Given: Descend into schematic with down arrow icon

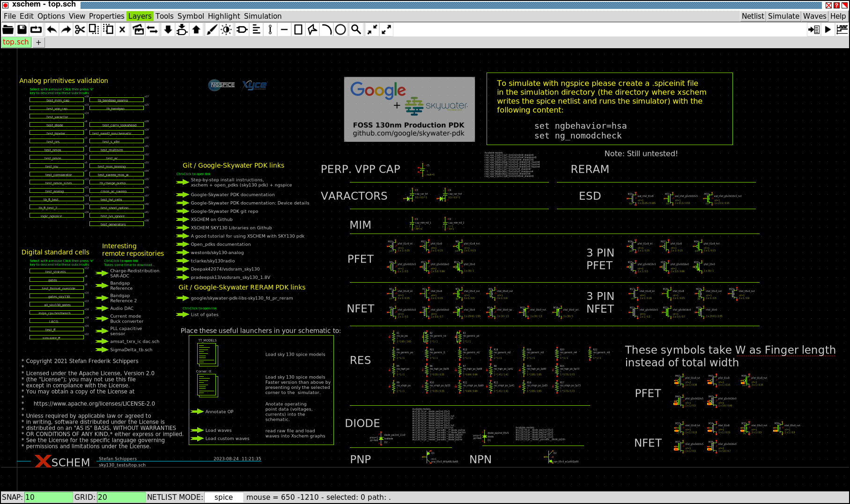Looking at the screenshot, I should 168,29.
